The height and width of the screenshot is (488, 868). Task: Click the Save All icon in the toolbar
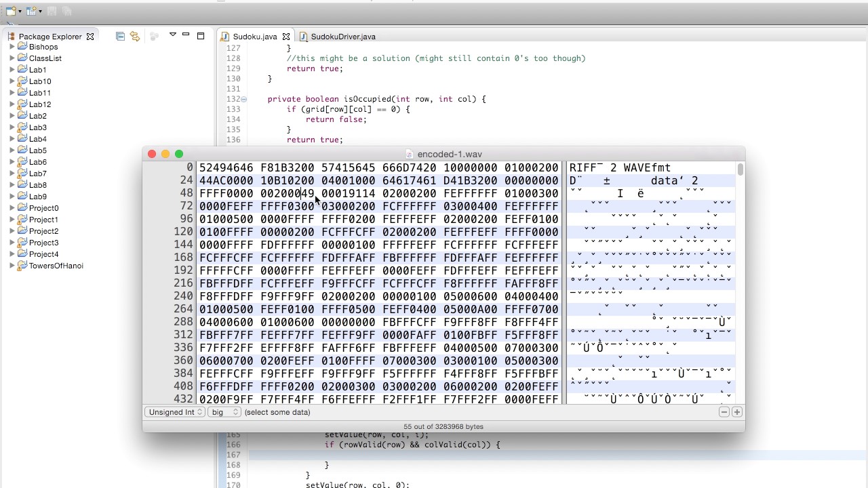click(66, 11)
